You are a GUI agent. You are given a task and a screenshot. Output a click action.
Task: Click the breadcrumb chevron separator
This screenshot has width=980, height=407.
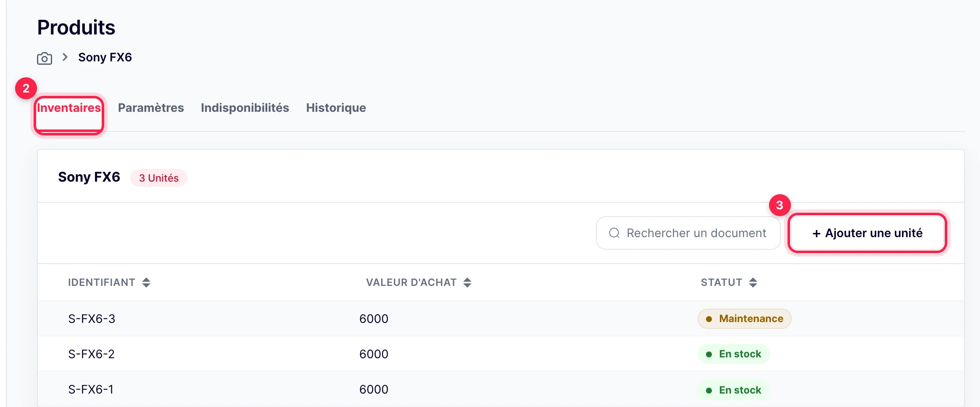pos(65,57)
